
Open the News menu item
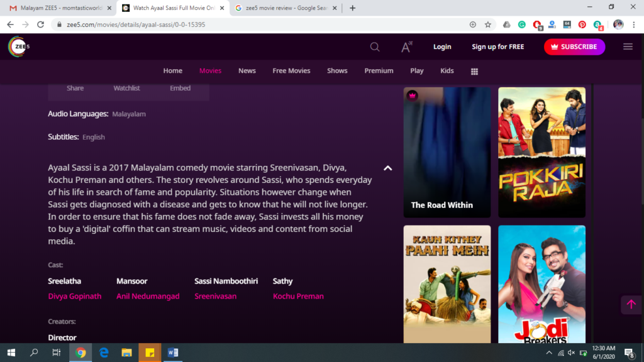pos(247,70)
